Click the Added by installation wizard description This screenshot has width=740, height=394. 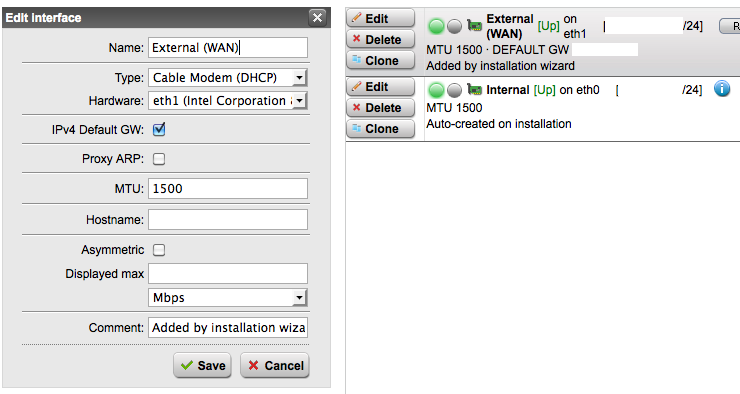pyautogui.click(x=500, y=66)
